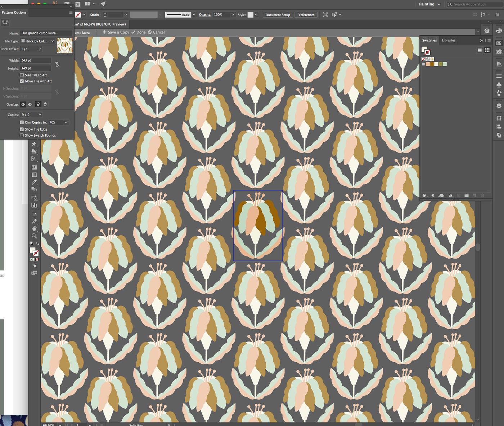Screen dimensions: 504x426
Task: Open the Style dropdown arrow
Action: tap(256, 15)
